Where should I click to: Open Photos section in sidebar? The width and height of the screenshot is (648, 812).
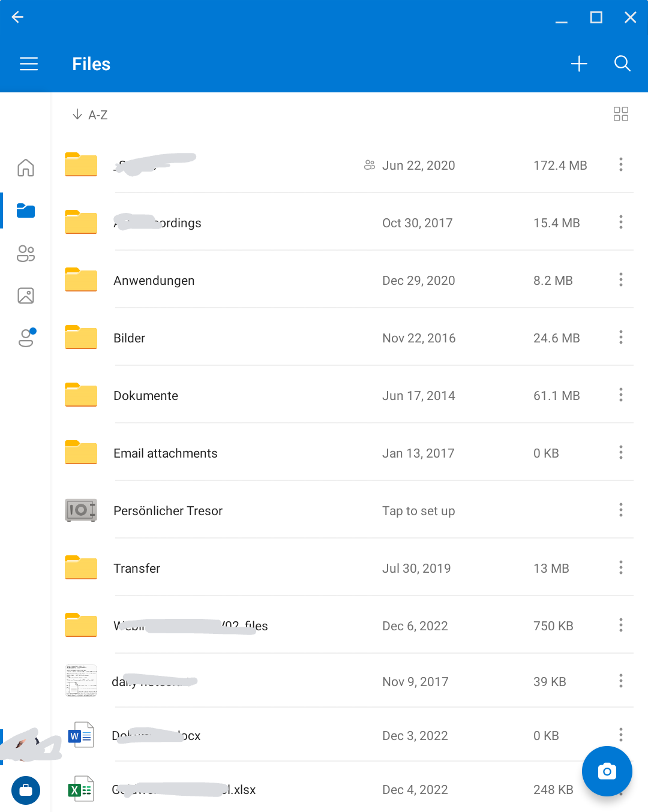26,296
